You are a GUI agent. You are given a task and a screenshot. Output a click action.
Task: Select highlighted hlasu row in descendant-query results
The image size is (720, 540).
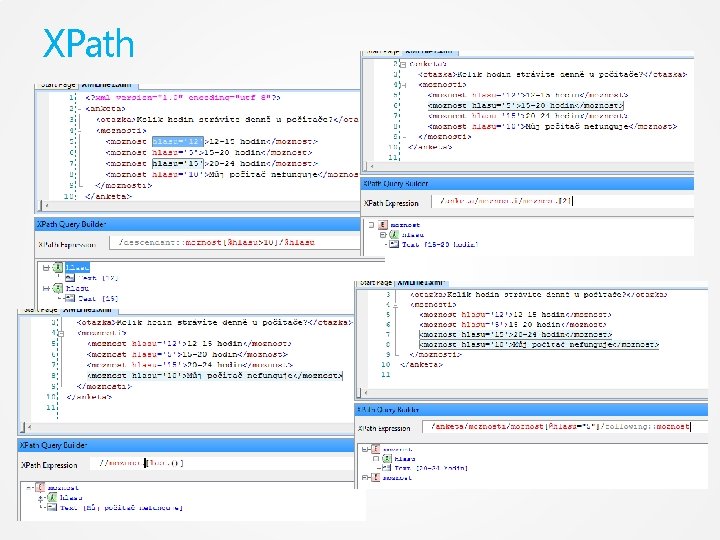point(77,267)
